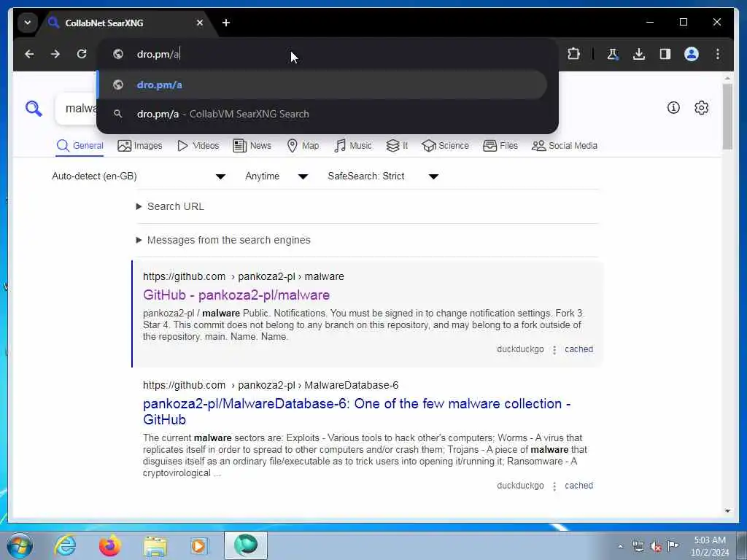Open the browser profile avatar
Image resolution: width=747 pixels, height=560 pixels.
click(692, 54)
